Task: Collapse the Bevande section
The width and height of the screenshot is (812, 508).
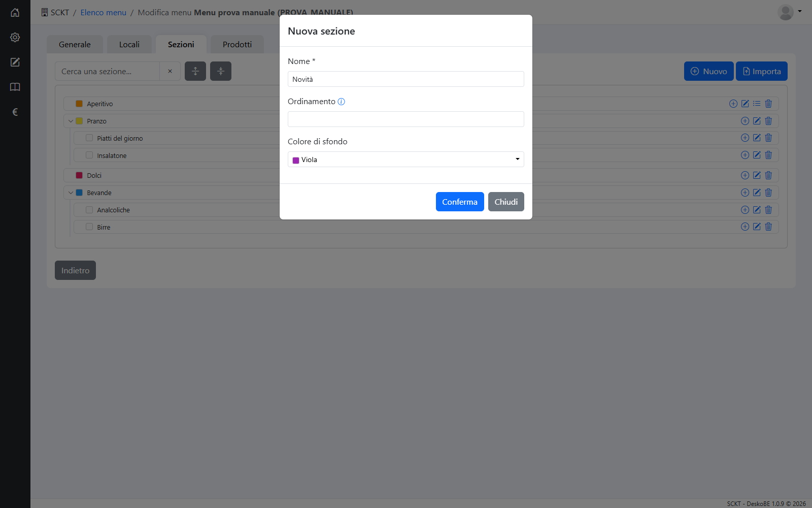Action: (x=71, y=193)
